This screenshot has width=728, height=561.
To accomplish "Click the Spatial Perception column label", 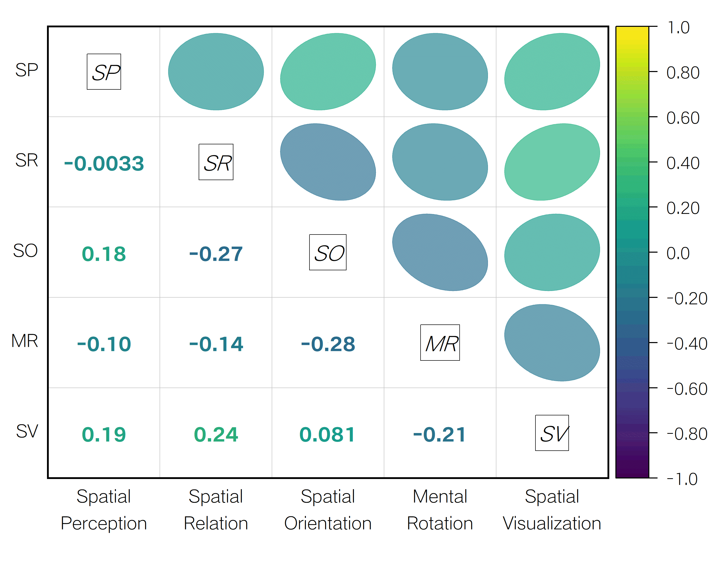I will point(104,510).
